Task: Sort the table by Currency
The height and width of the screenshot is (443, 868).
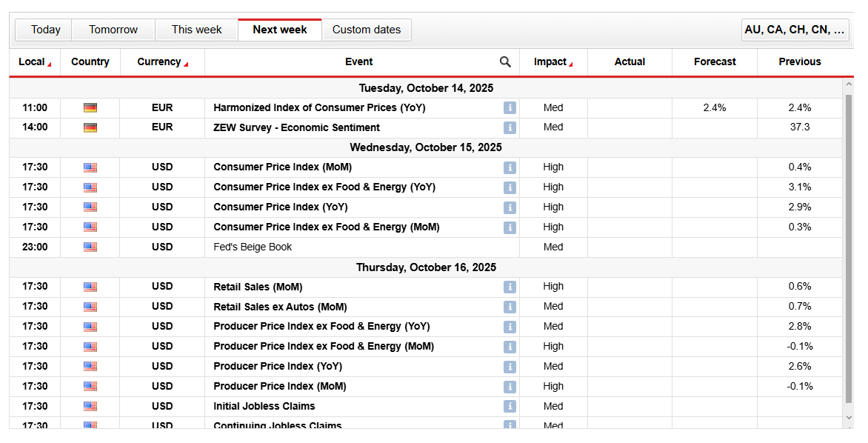Action: [157, 61]
